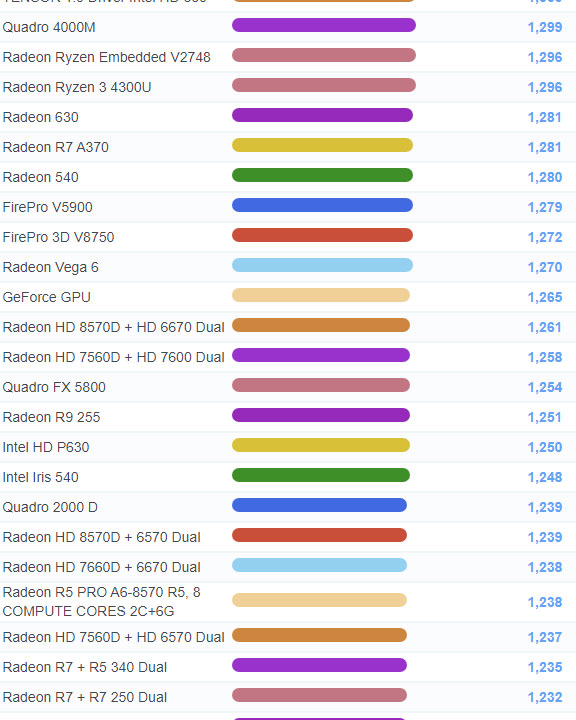Open Radeon R7 + R7 250 Dual

coord(85,698)
